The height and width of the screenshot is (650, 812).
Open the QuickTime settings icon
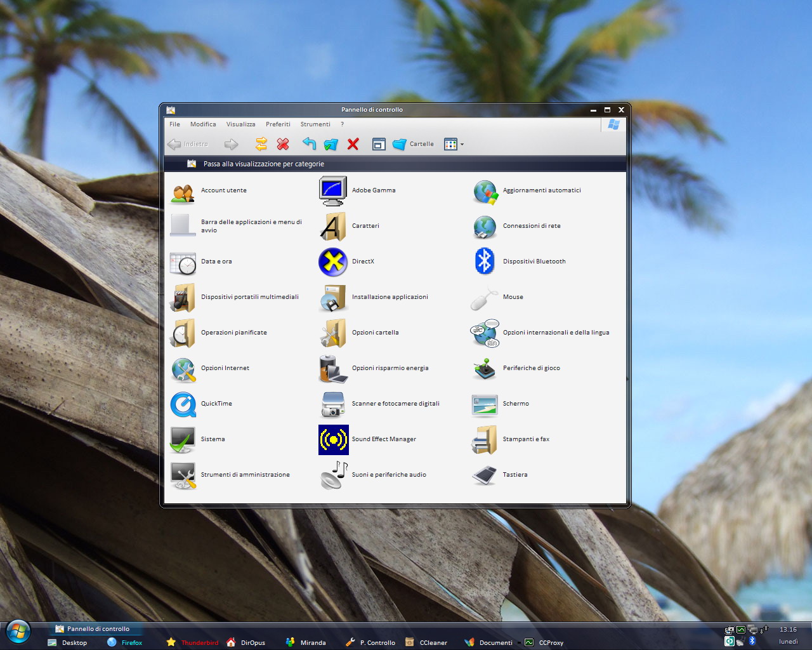coord(183,404)
